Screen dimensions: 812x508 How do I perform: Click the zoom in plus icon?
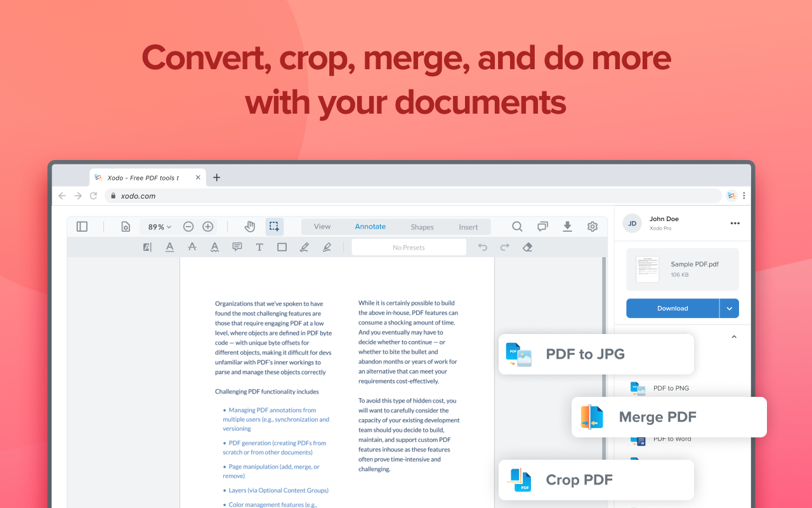coord(208,227)
